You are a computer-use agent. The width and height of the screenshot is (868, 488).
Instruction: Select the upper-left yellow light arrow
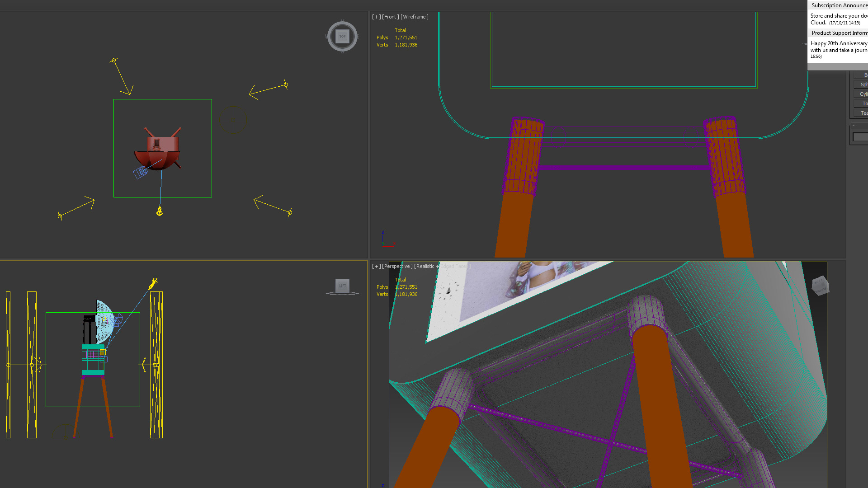(122, 76)
